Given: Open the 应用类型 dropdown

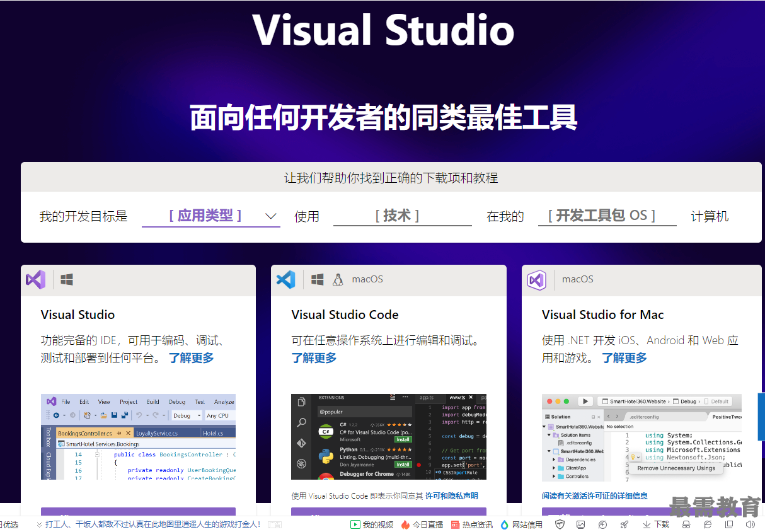Looking at the screenshot, I should [x=211, y=216].
